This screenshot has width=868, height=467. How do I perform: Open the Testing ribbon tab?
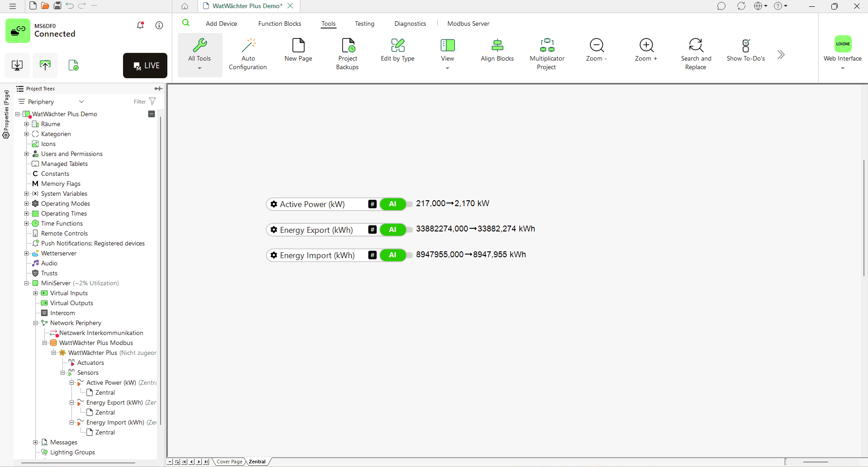[x=365, y=24]
